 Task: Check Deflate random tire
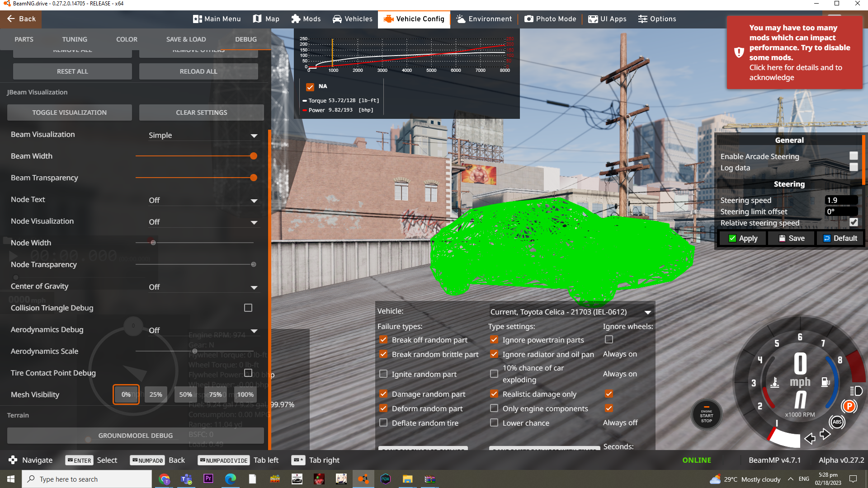click(x=383, y=422)
